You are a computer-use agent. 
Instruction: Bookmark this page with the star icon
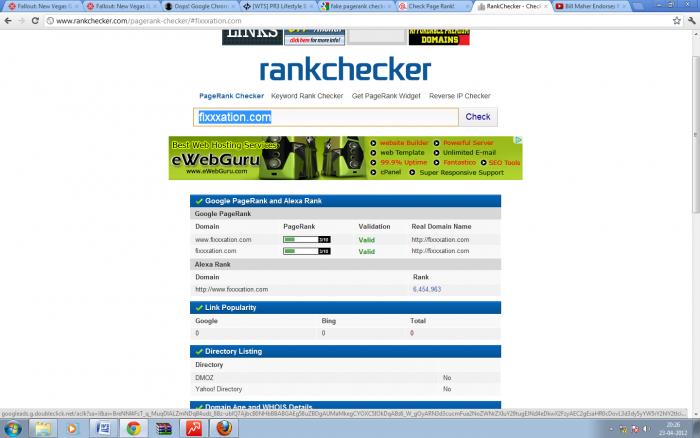(677, 21)
